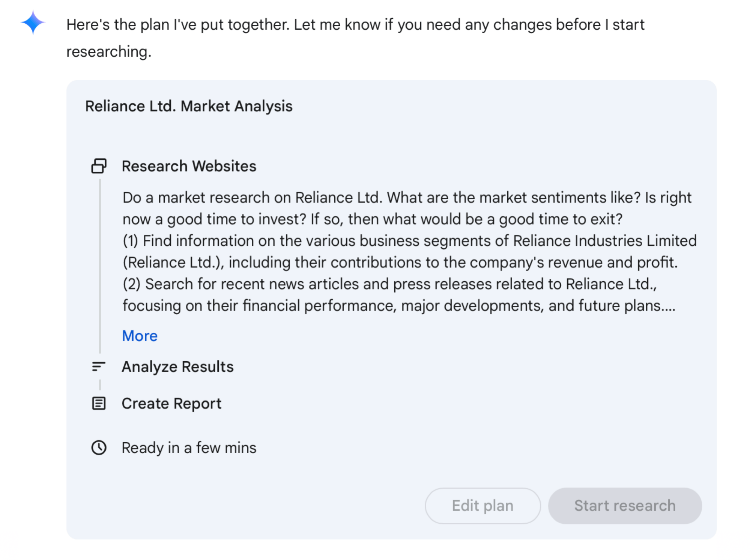Click the clock icon beside Ready in a few mins

pyautogui.click(x=99, y=447)
